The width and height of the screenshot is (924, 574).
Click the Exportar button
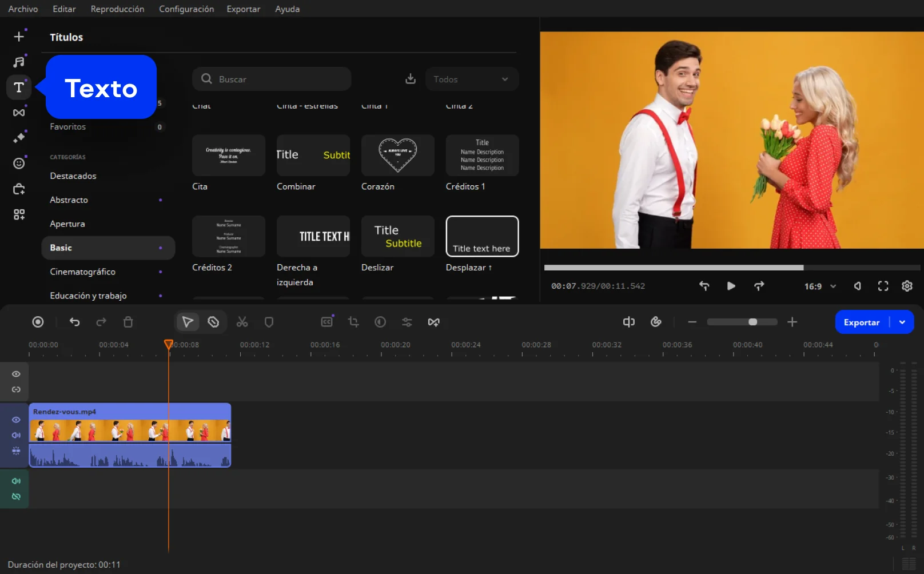click(x=861, y=322)
